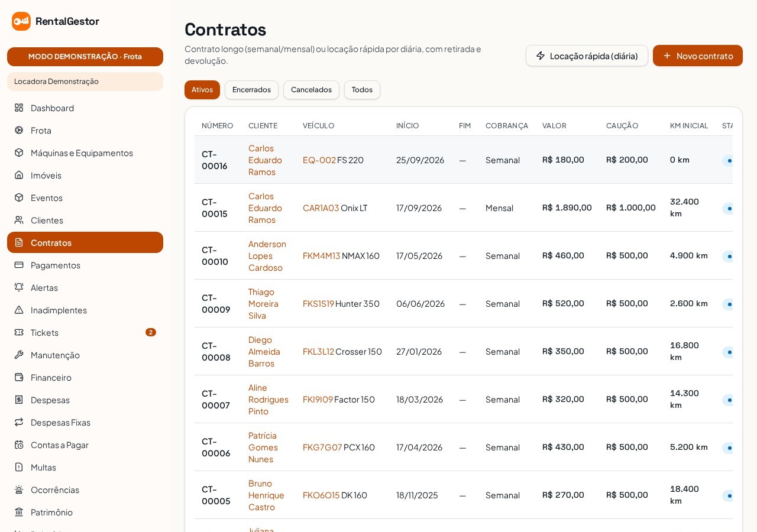Open vehicle link CAR1A03

(x=321, y=207)
